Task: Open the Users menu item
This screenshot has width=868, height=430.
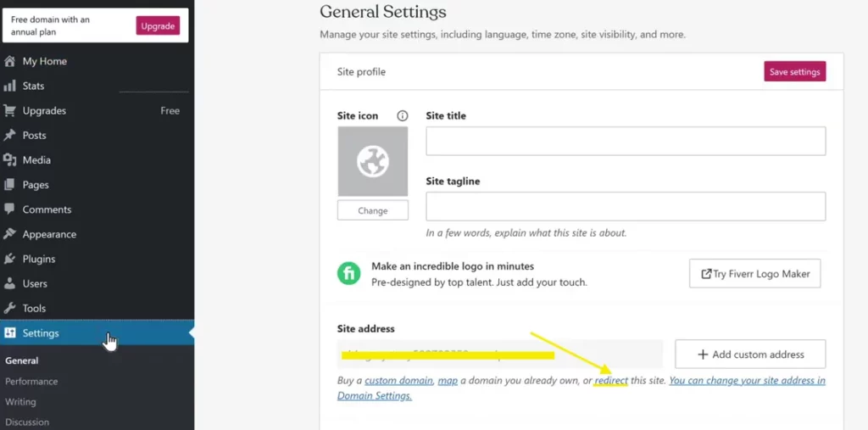Action: click(97, 283)
